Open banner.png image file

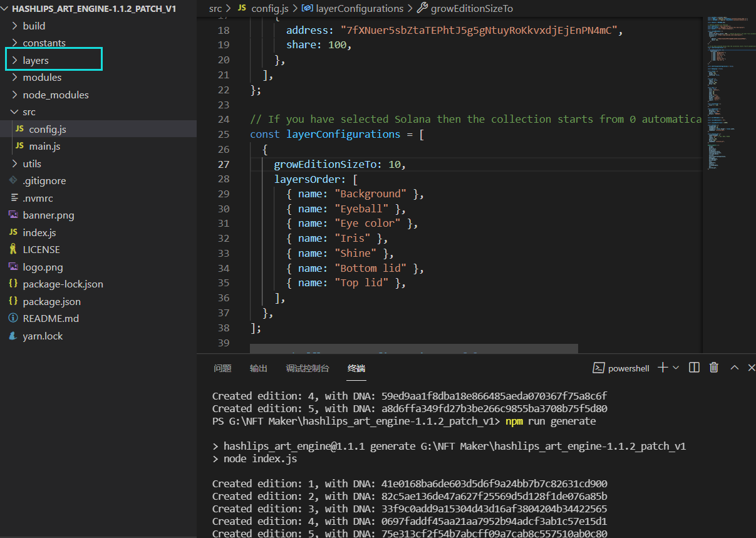point(48,215)
